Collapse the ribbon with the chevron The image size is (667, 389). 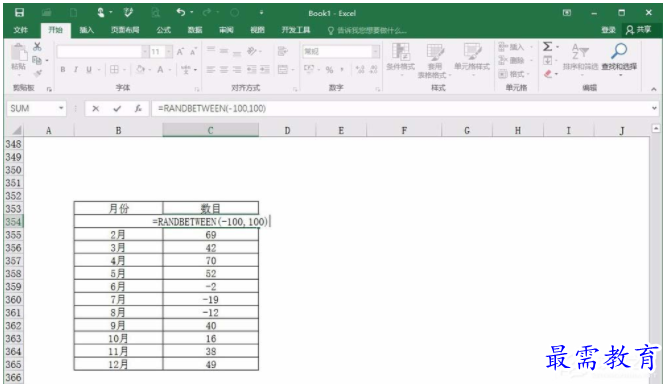point(654,89)
